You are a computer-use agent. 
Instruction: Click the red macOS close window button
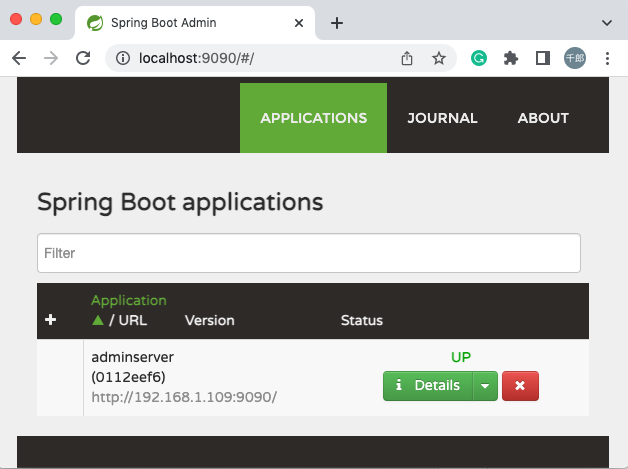coord(16,19)
